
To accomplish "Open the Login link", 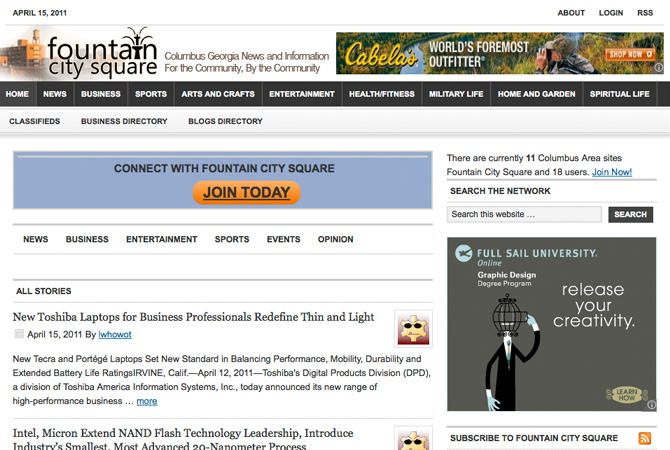I will (611, 13).
